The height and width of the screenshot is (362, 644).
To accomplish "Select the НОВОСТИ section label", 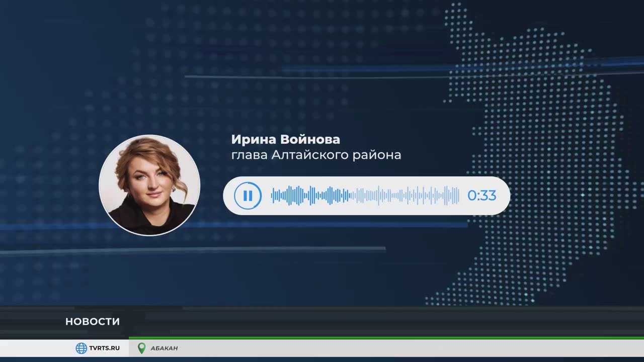I will [93, 322].
